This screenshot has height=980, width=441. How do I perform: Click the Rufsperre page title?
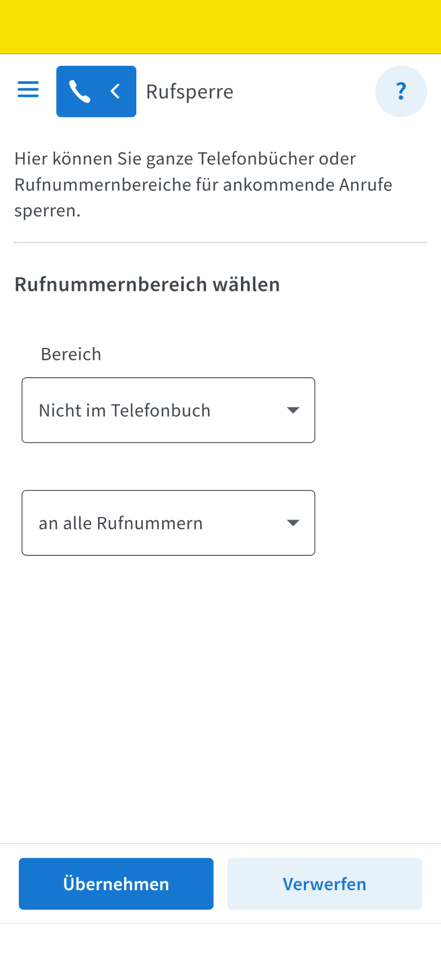tap(189, 92)
